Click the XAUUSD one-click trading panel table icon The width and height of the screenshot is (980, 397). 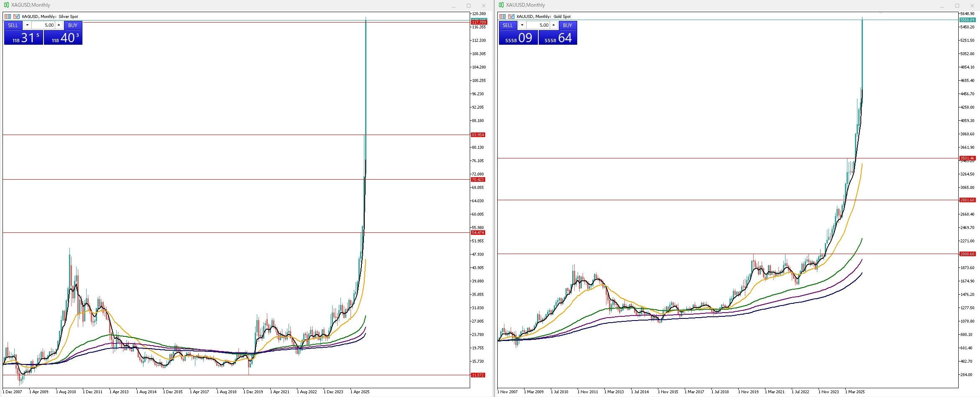coord(502,17)
